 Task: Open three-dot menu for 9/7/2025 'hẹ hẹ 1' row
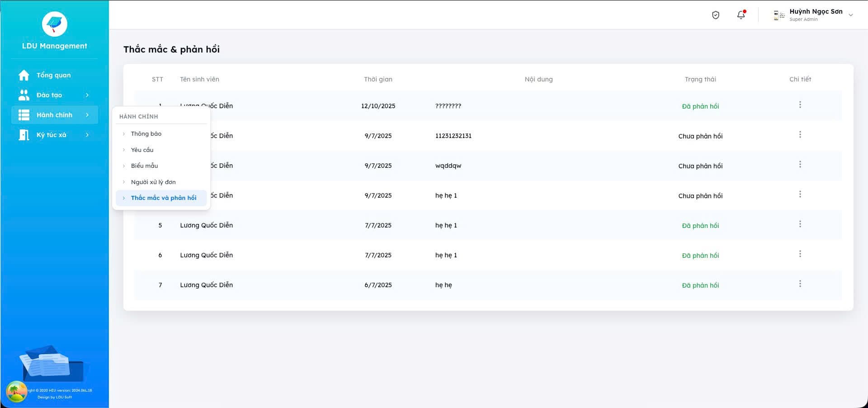tap(800, 195)
